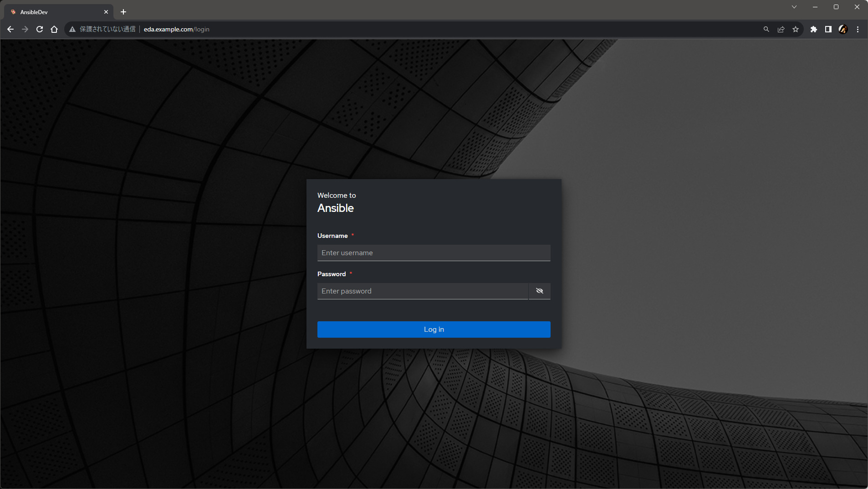
Task: Click the Enter password field
Action: (423, 291)
